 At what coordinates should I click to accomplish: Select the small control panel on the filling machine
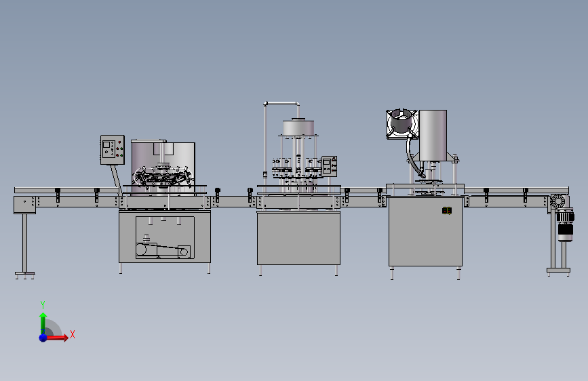329,166
